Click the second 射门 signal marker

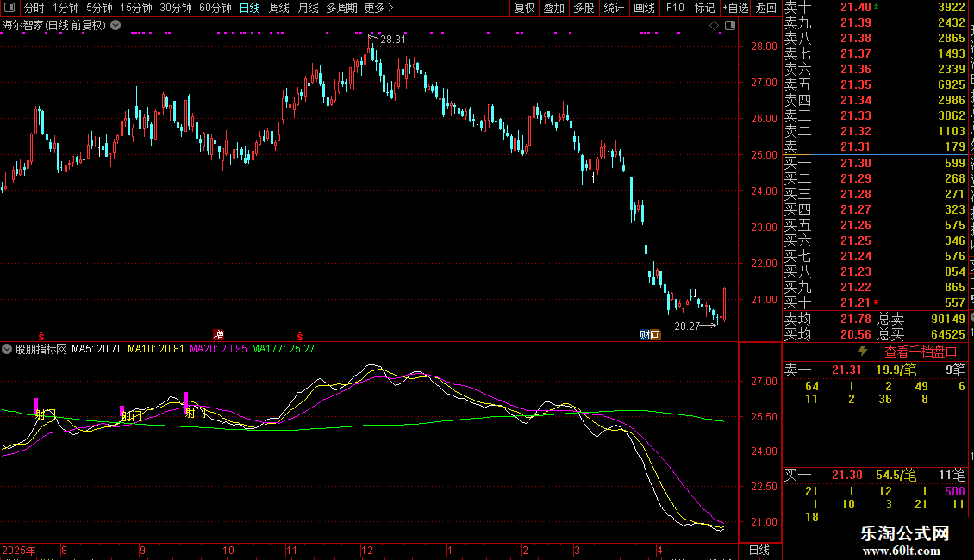[132, 416]
